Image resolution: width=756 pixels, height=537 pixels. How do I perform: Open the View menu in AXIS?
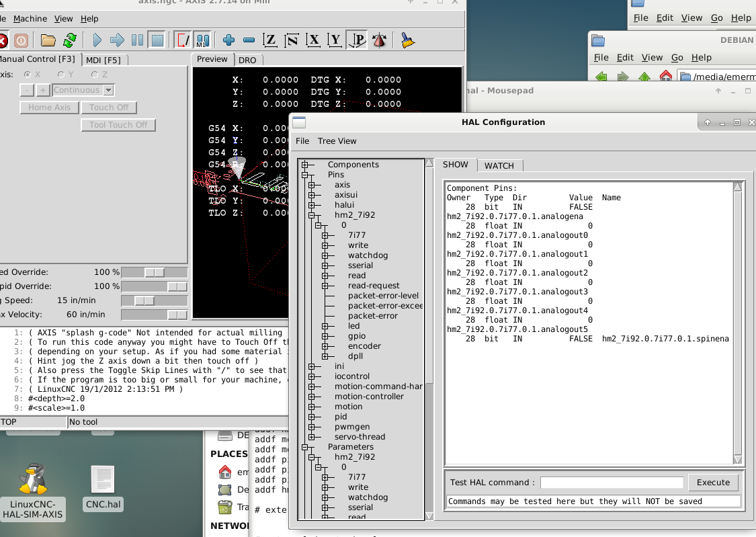click(64, 19)
